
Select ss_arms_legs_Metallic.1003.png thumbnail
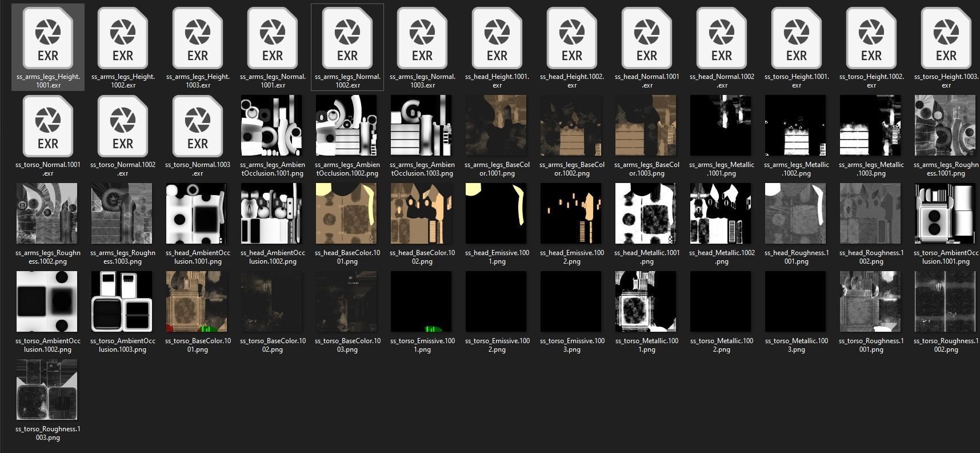coord(870,125)
